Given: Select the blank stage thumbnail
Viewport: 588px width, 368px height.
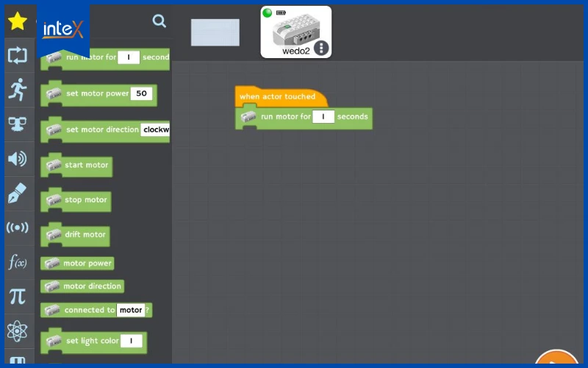Looking at the screenshot, I should click(x=215, y=32).
